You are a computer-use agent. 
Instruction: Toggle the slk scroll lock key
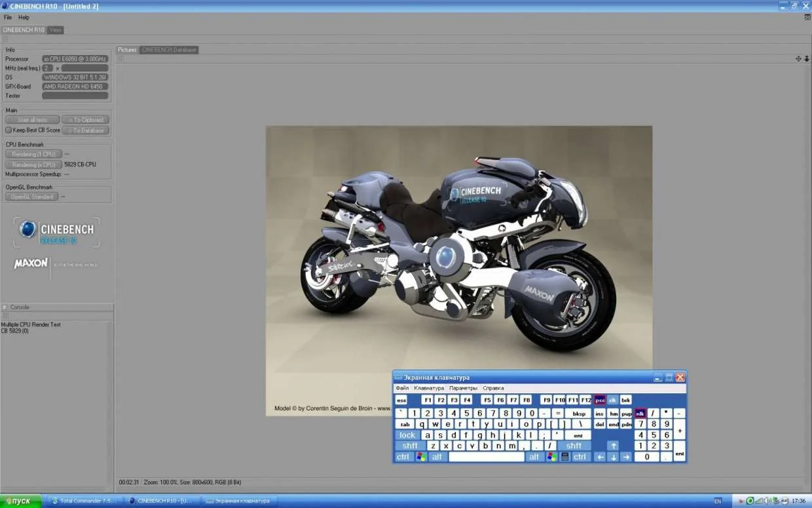click(x=612, y=400)
